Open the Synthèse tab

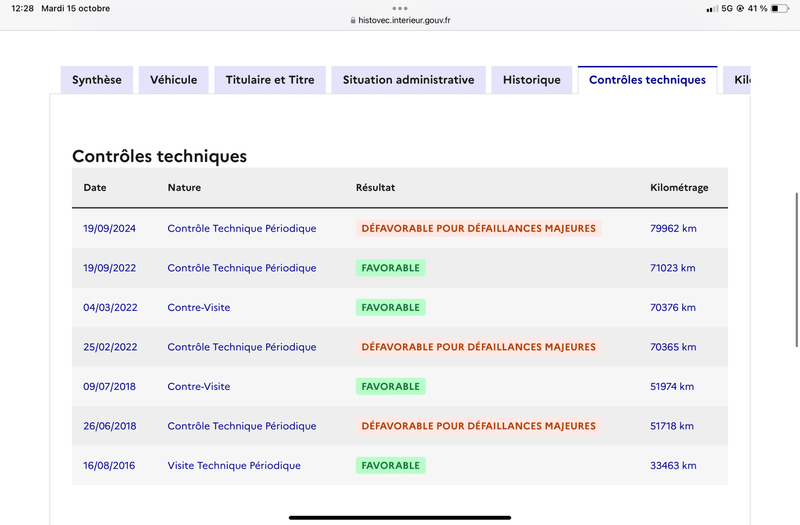coord(96,80)
